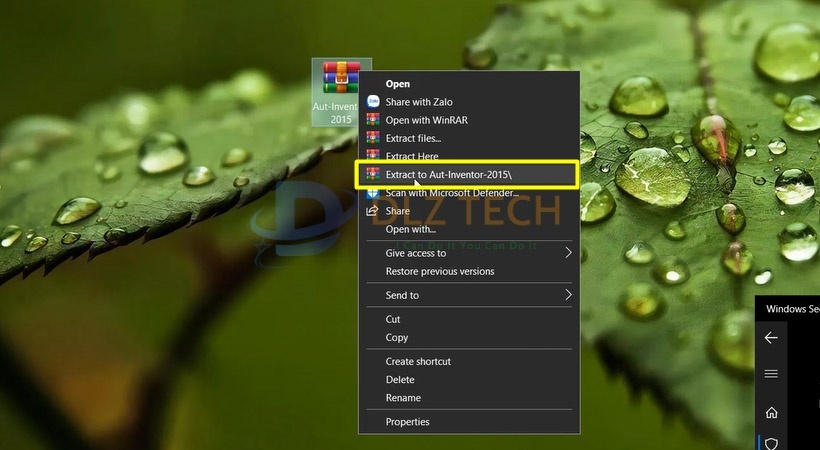820x450 pixels.
Task: Open Home in Windows Security sidebar
Action: 771,413
